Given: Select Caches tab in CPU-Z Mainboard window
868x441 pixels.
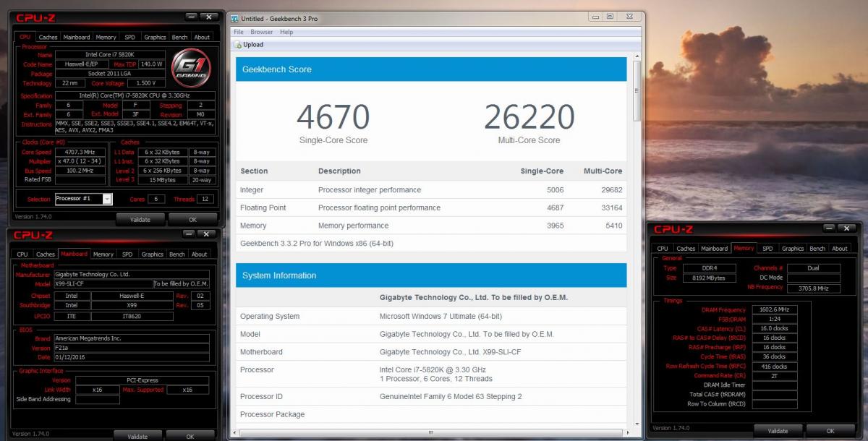Looking at the screenshot, I should (x=46, y=254).
